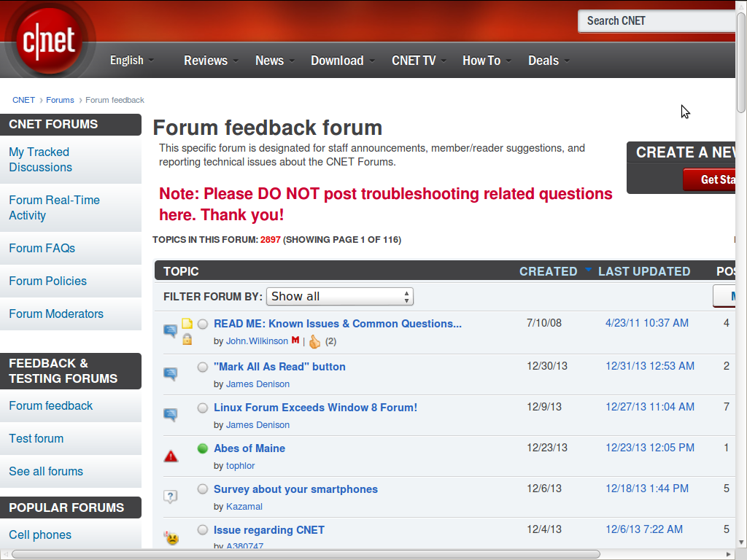This screenshot has height=560, width=747.
Task: Sort topics by the Created column arrow
Action: pos(588,271)
